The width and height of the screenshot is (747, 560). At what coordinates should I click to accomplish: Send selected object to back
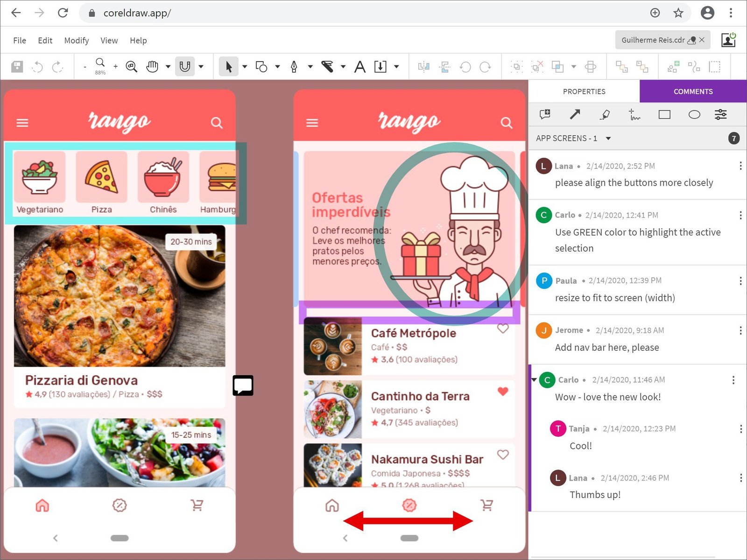(x=642, y=67)
